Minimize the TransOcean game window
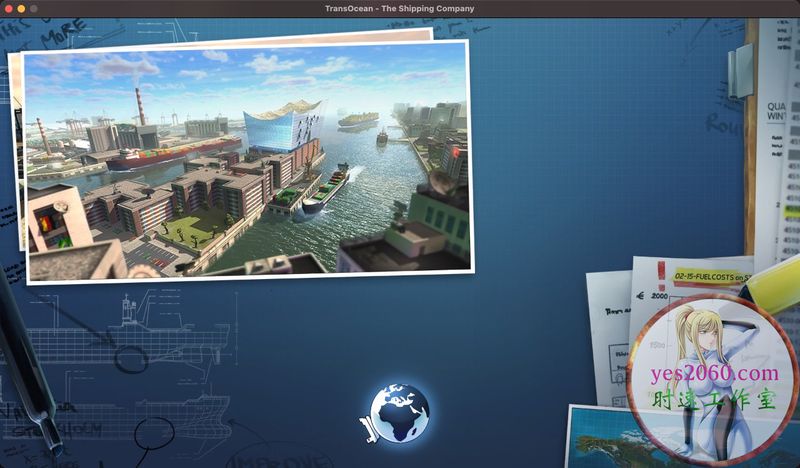 21,8
